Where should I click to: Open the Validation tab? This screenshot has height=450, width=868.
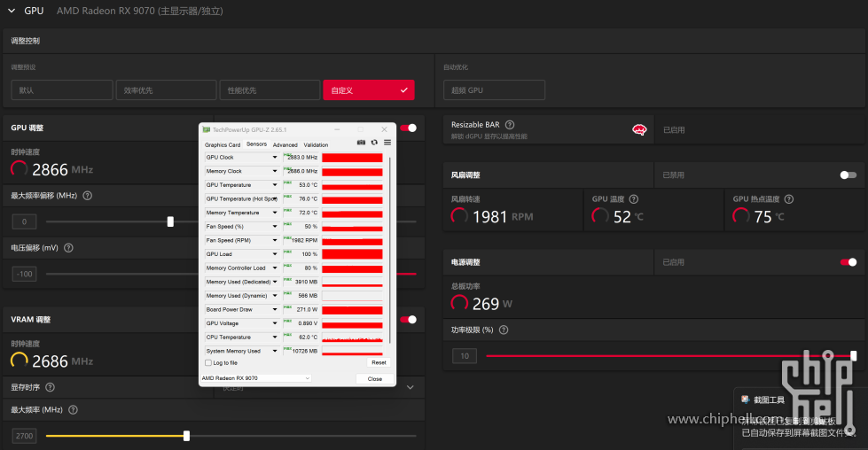point(316,145)
